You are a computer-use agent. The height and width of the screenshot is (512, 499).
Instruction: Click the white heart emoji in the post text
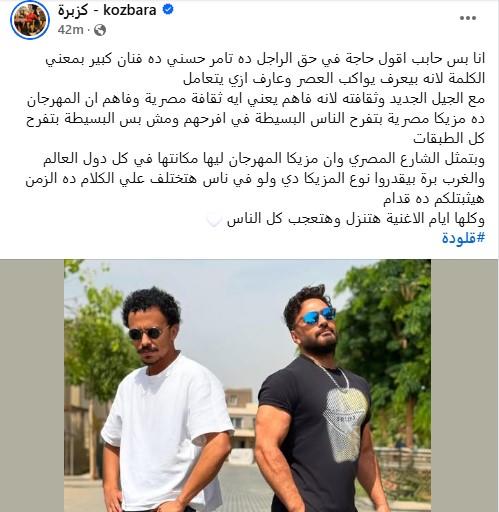(213, 220)
